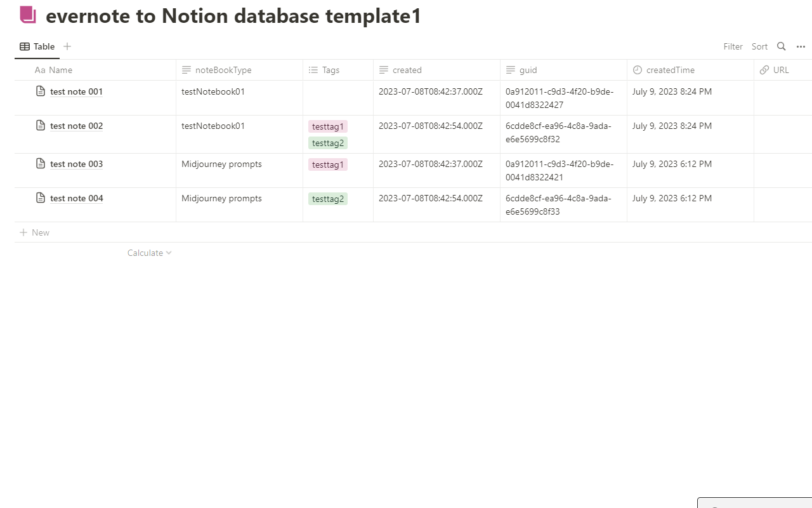Open the three-dot more options menu
812x508 pixels.
pyautogui.click(x=801, y=46)
